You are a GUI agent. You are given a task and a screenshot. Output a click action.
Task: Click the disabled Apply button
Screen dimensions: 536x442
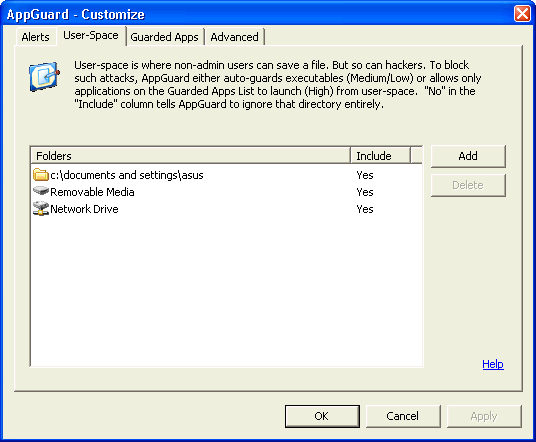[x=484, y=416]
